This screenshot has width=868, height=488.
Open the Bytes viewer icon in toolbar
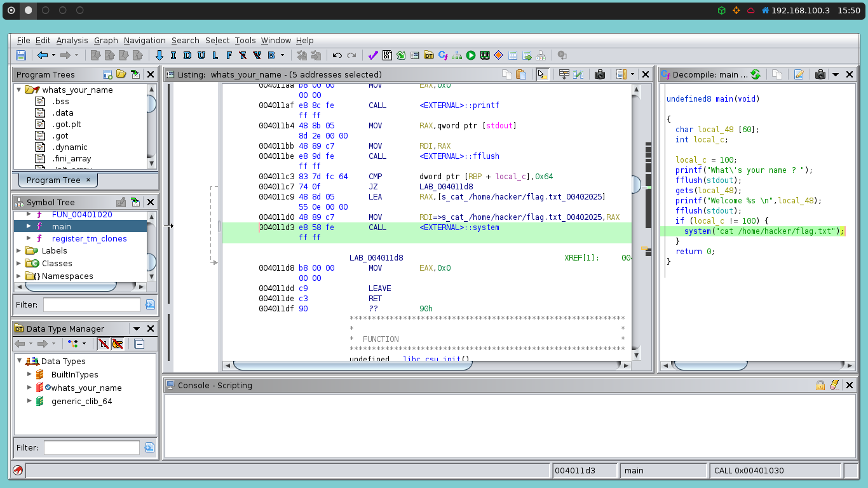(x=387, y=56)
